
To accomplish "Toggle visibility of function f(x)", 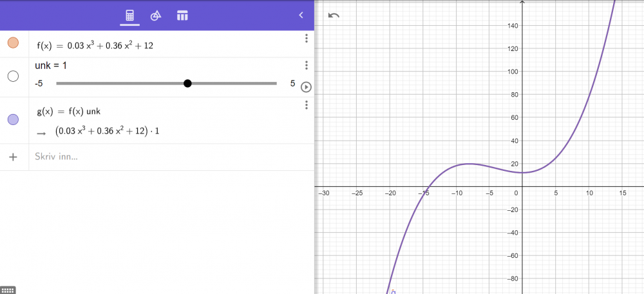I will point(13,43).
